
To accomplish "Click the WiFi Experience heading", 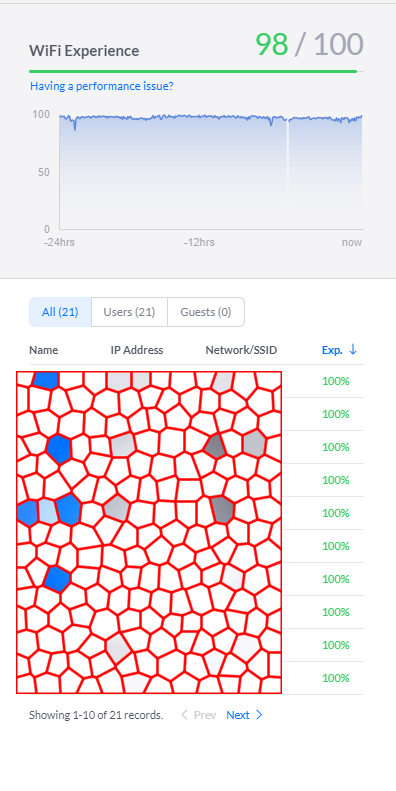I will (84, 51).
